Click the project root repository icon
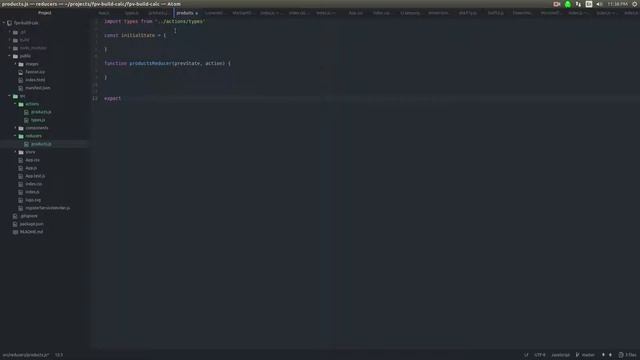 (x=9, y=23)
